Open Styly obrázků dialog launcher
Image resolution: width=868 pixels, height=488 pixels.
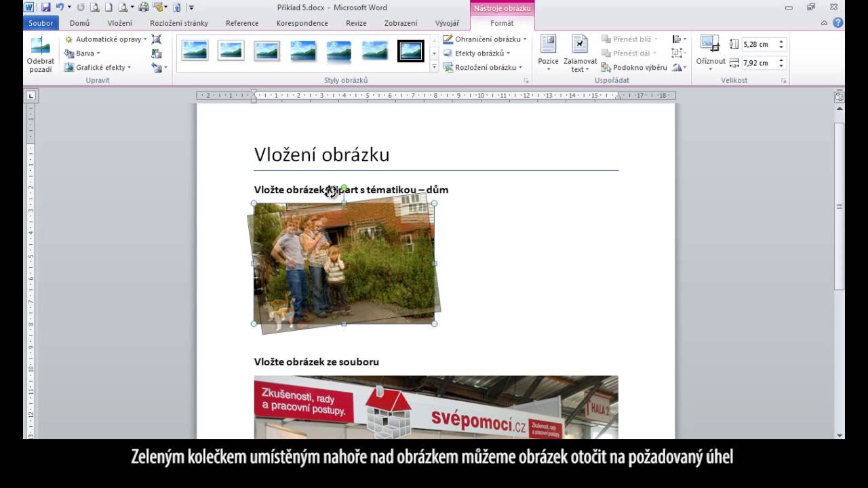click(x=526, y=81)
